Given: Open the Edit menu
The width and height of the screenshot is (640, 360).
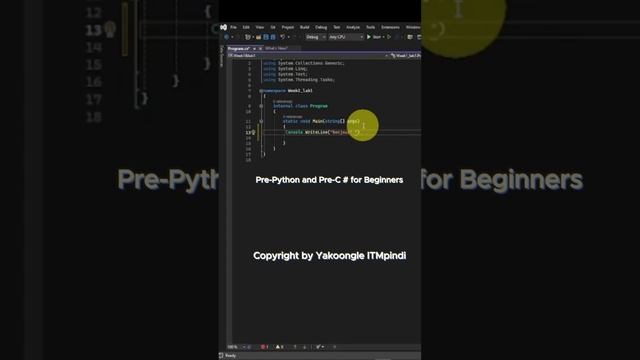Looking at the screenshot, I should 246,27.
